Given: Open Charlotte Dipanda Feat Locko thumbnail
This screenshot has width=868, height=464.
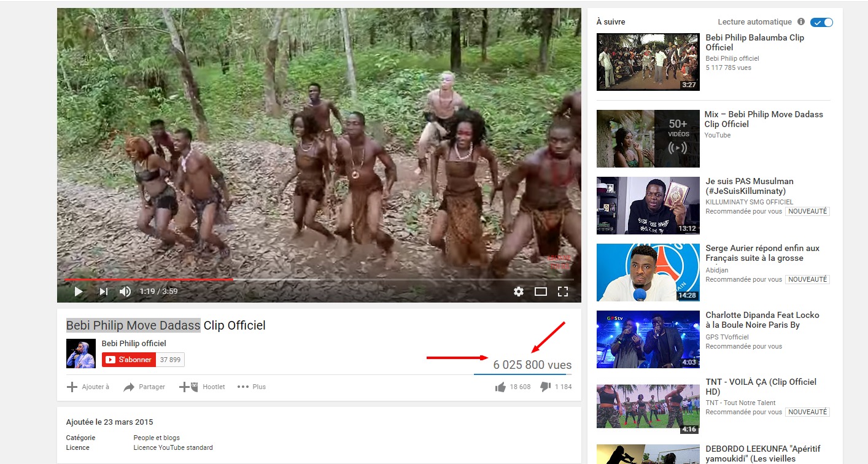Looking at the screenshot, I should pos(648,339).
